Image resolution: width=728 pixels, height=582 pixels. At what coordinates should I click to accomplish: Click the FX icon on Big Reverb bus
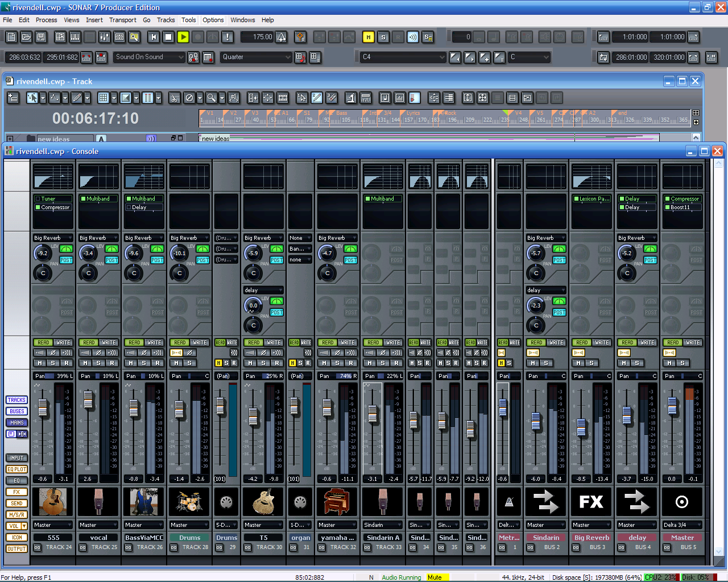point(591,502)
